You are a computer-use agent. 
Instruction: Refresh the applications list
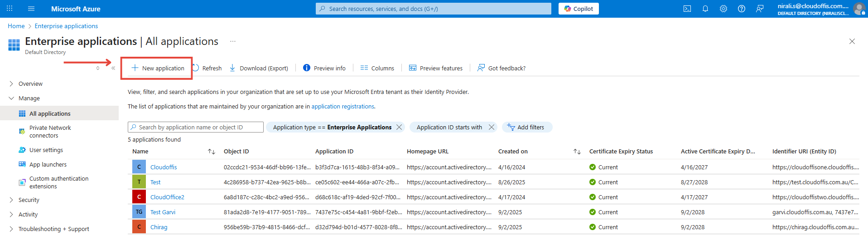207,68
